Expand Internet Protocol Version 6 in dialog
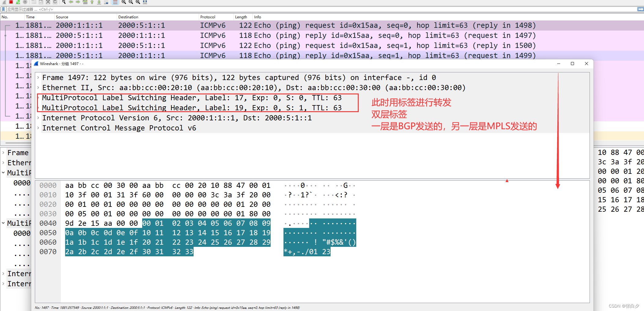644x311 pixels. [38, 118]
